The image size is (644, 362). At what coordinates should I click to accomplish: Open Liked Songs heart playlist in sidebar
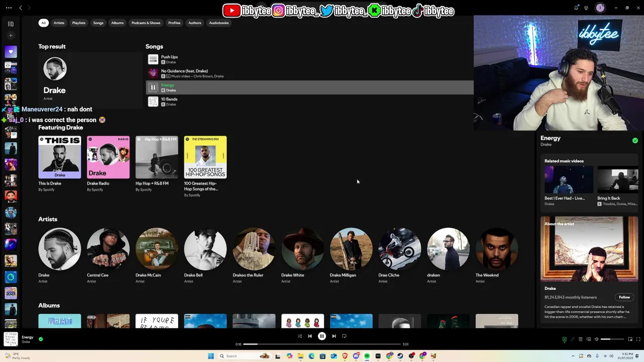11,52
